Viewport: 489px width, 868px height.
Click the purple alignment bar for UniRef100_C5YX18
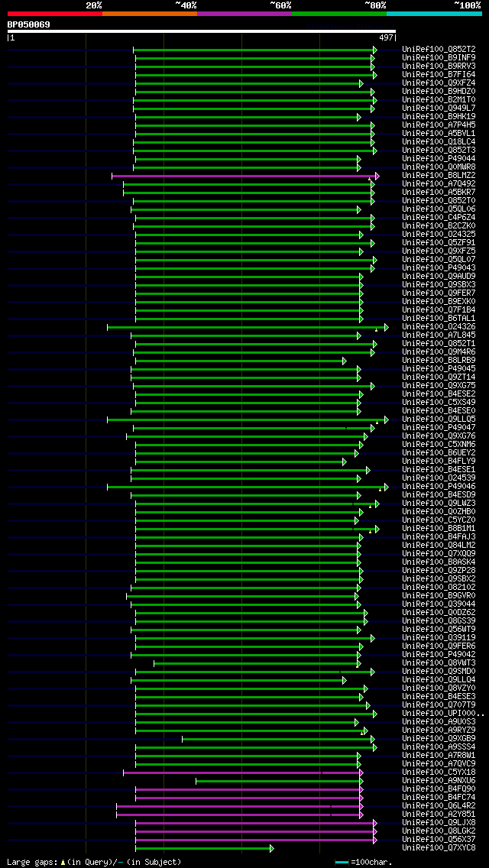[x=242, y=772]
